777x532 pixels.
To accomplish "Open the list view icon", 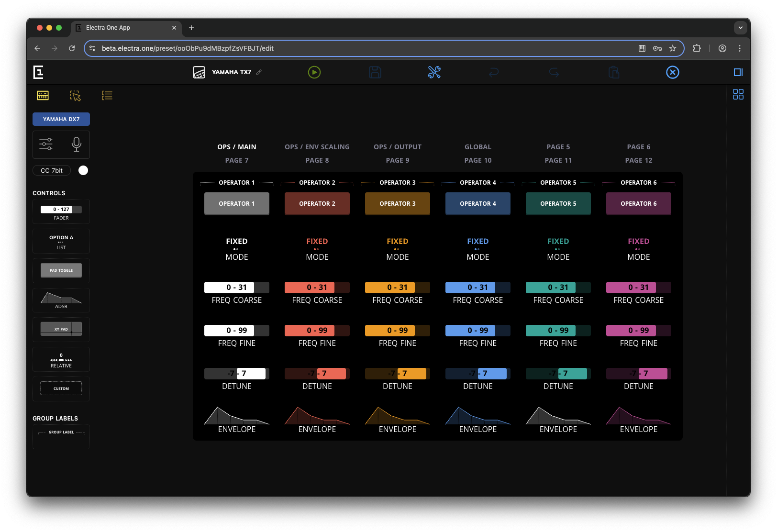I will [107, 96].
